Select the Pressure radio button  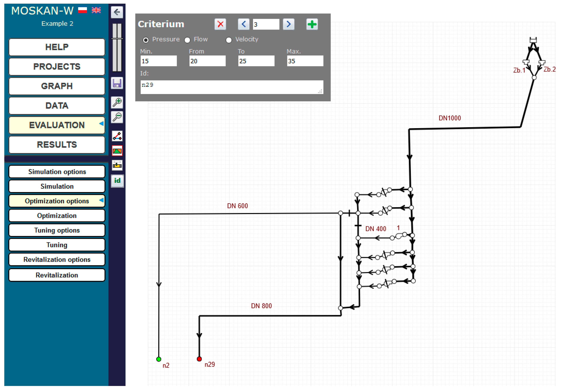(x=146, y=40)
